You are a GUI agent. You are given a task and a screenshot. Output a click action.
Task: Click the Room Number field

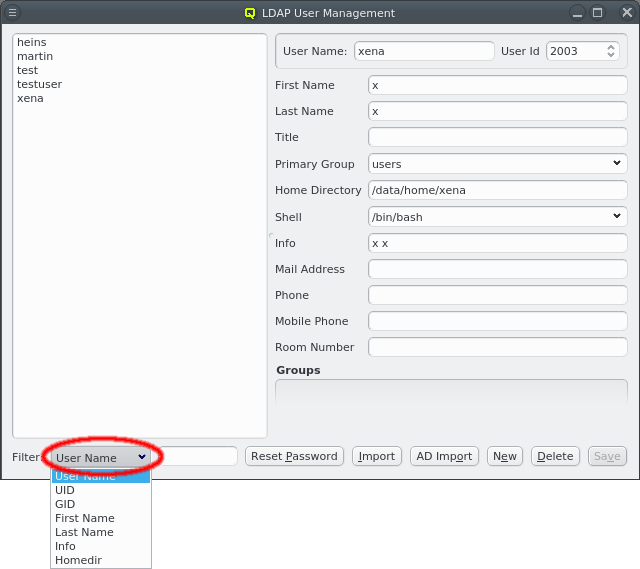coord(498,347)
